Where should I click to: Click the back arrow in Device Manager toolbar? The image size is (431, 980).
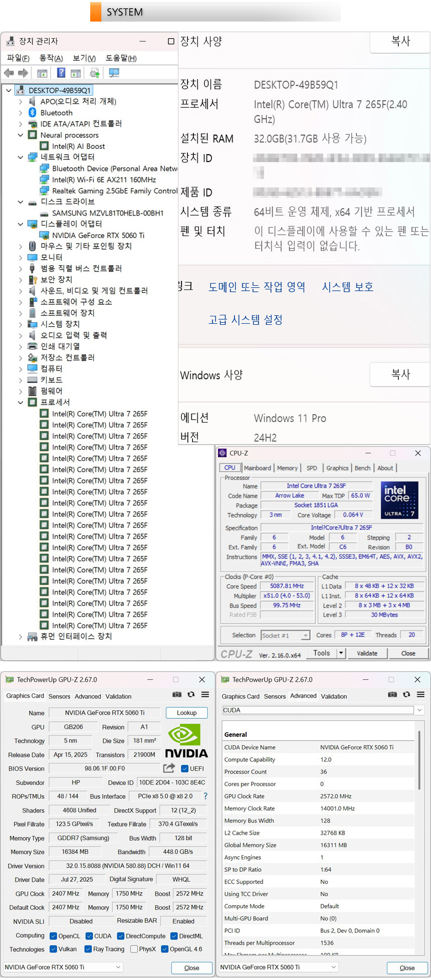[9, 73]
